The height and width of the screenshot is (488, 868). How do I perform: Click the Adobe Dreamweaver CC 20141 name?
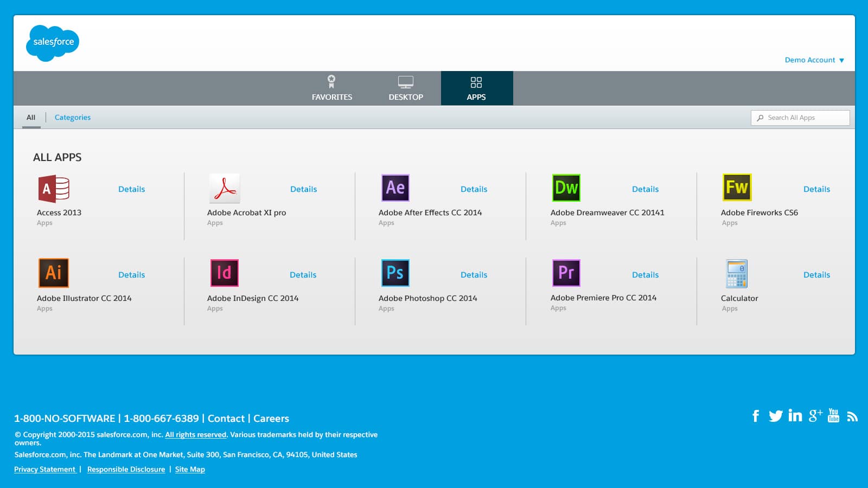(608, 213)
